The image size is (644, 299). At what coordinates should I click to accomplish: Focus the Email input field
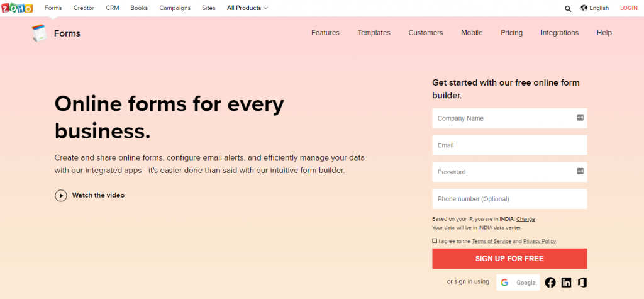click(509, 145)
